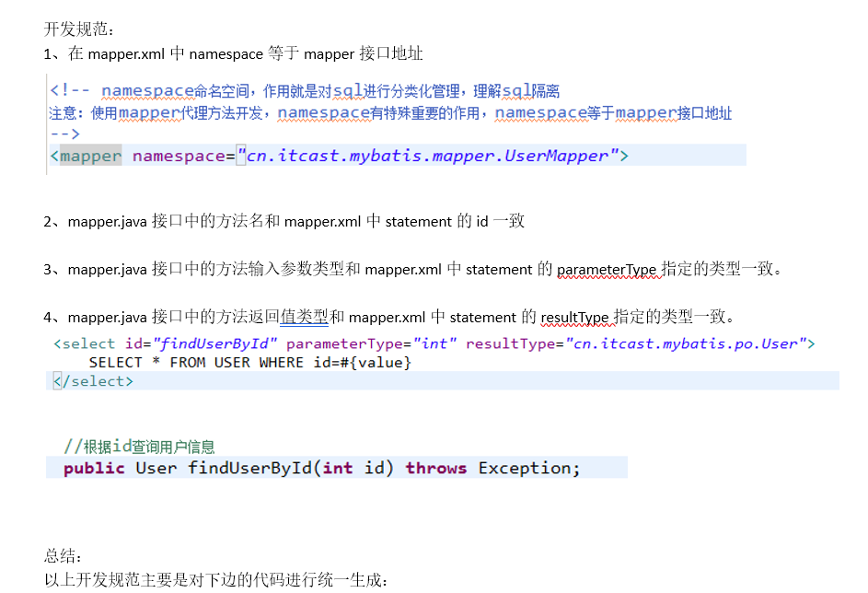
Task: Click the 总结 heading
Action: click(63, 555)
